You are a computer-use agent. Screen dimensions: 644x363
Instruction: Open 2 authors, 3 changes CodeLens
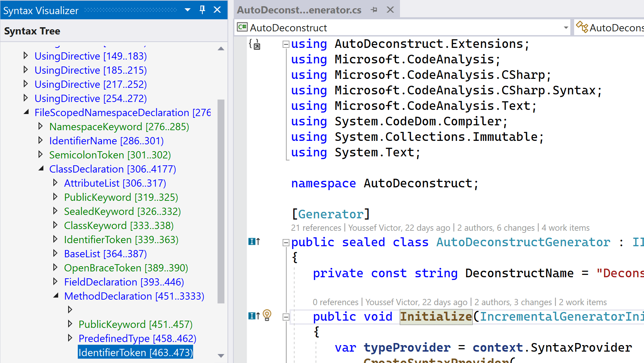[x=513, y=302]
